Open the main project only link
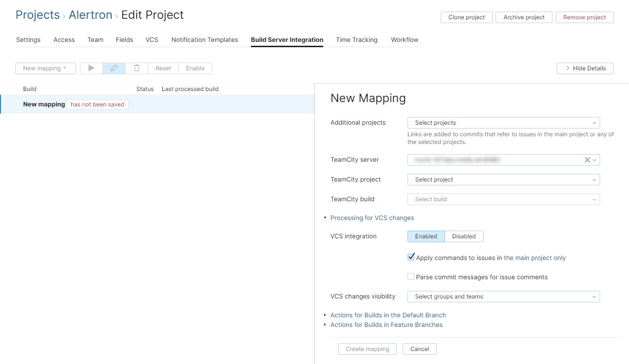This screenshot has height=364, width=629. tap(535, 258)
